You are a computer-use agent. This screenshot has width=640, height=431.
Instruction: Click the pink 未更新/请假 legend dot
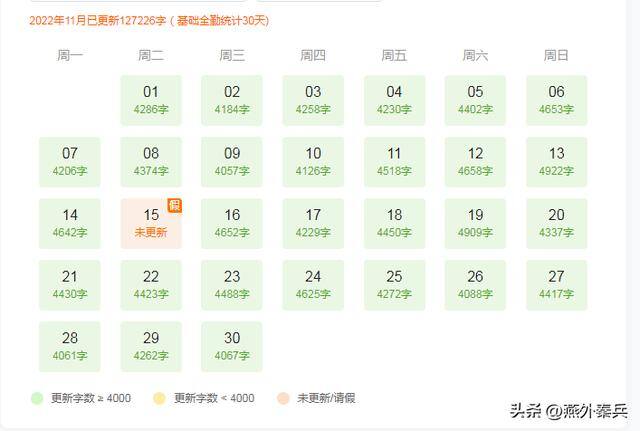click(283, 398)
